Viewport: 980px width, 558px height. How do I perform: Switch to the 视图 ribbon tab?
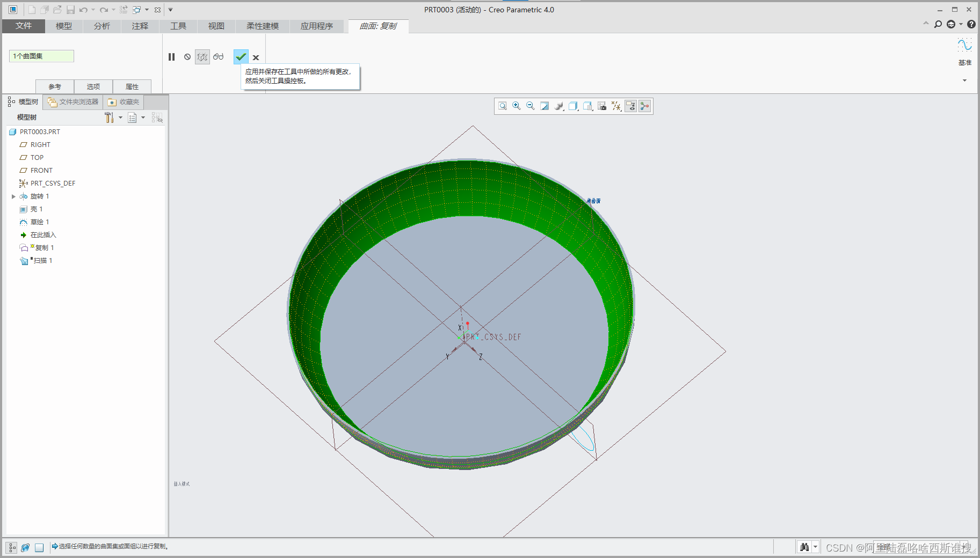coord(216,26)
